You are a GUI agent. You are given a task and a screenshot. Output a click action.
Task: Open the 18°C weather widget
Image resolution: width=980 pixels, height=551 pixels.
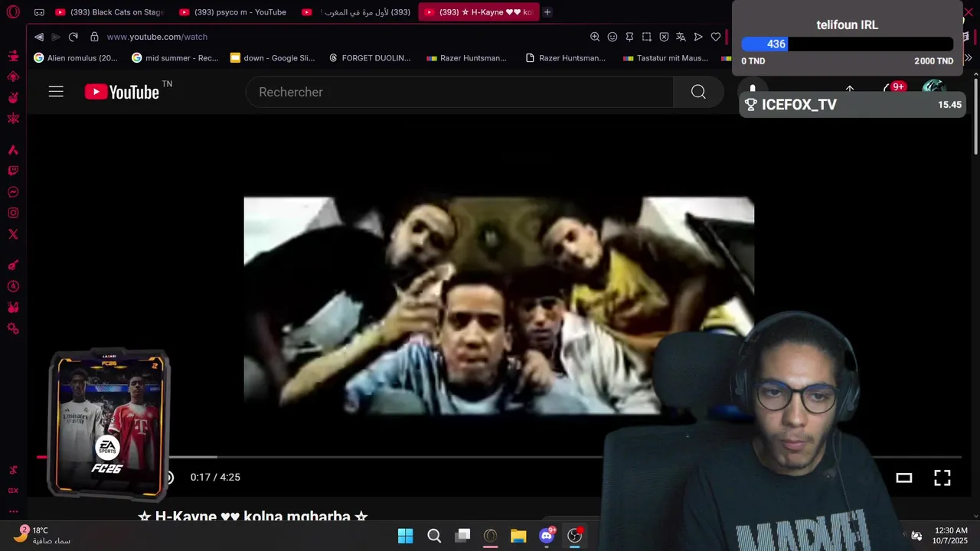(42, 536)
